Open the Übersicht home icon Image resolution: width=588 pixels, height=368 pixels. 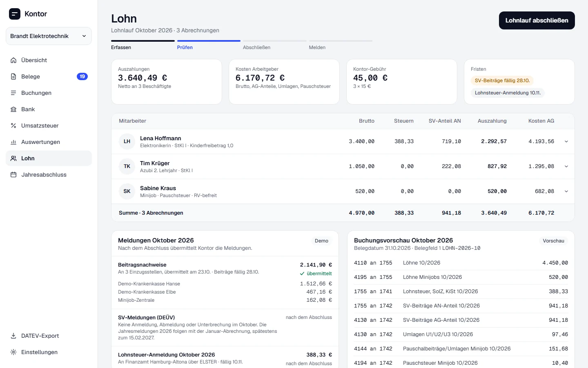[x=13, y=60]
